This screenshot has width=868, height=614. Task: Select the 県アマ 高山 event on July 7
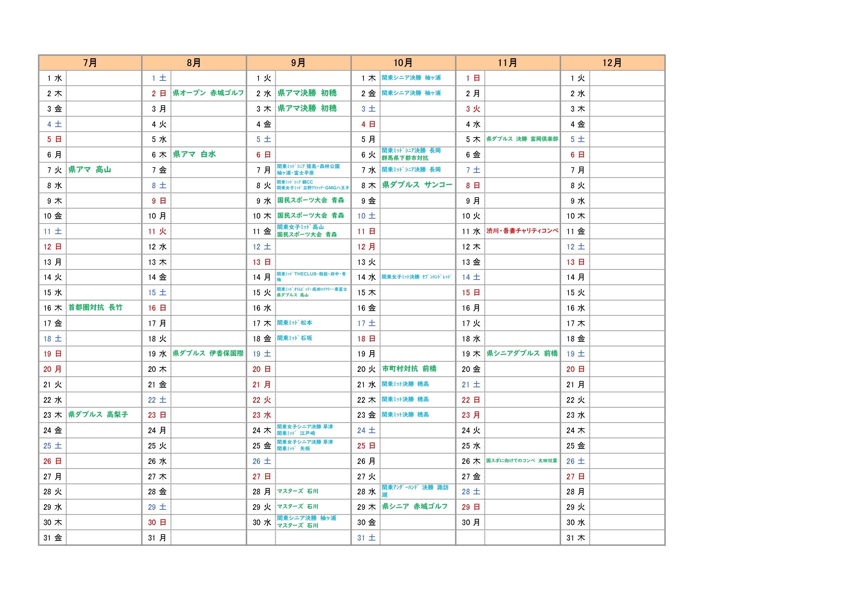tap(90, 170)
